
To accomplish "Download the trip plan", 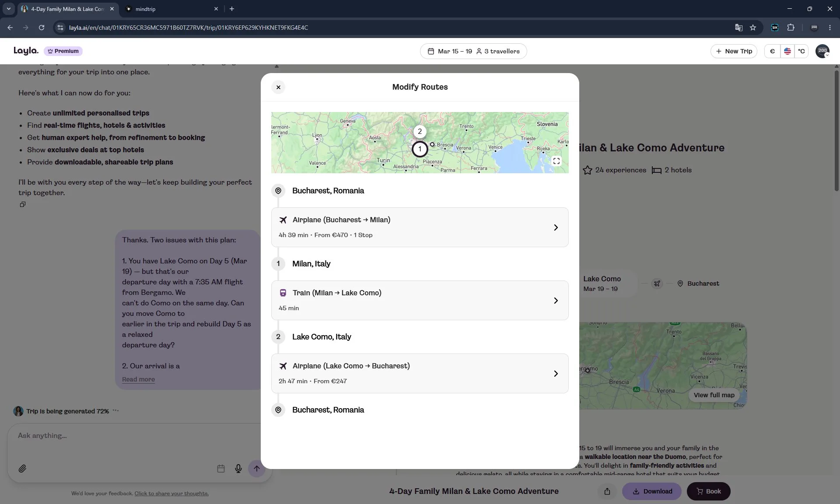I will [651, 491].
